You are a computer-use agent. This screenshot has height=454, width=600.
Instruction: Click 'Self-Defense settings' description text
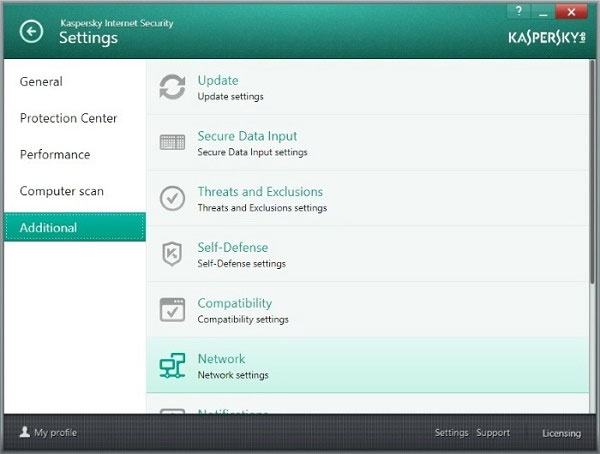pyautogui.click(x=241, y=264)
